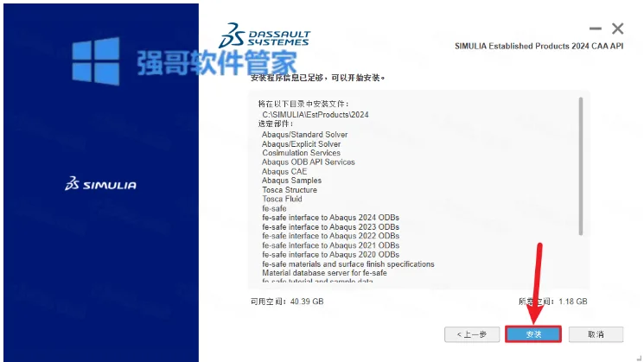Click the Dassault Systemes logo
The width and height of the screenshot is (644, 362).
[x=265, y=35]
